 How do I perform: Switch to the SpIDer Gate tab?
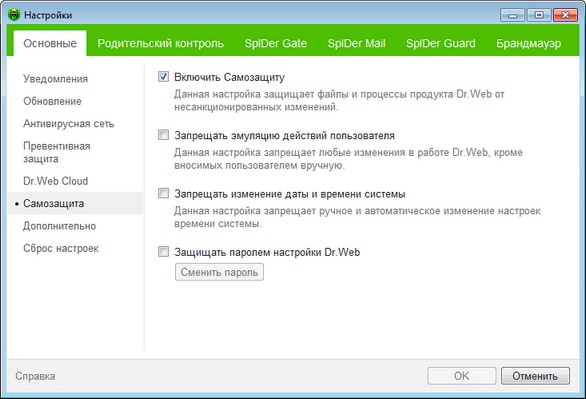point(276,43)
